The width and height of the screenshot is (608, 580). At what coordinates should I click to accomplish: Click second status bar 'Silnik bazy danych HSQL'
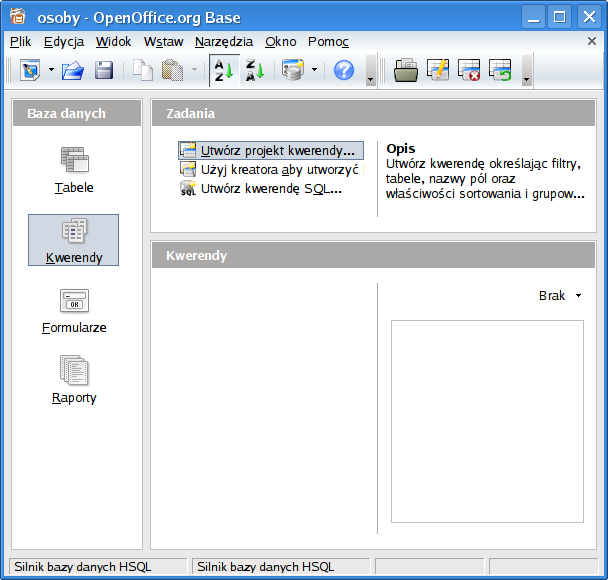pyautogui.click(x=281, y=567)
